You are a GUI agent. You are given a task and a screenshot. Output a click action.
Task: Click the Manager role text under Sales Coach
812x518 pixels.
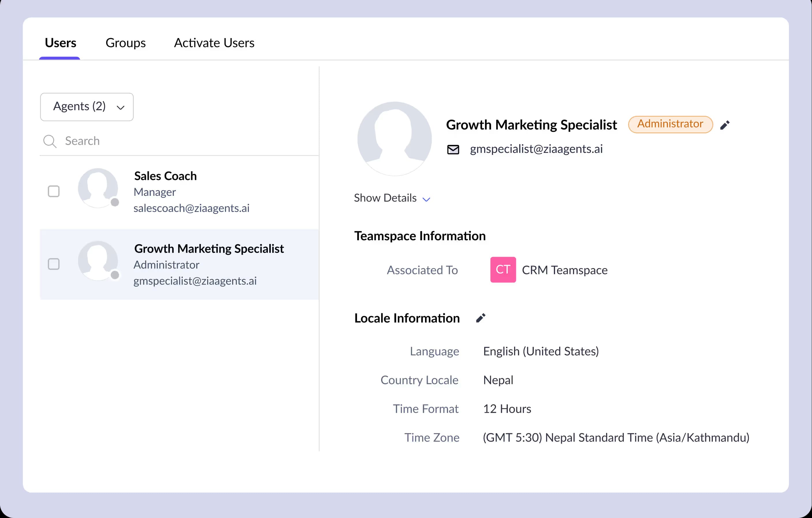155,192
